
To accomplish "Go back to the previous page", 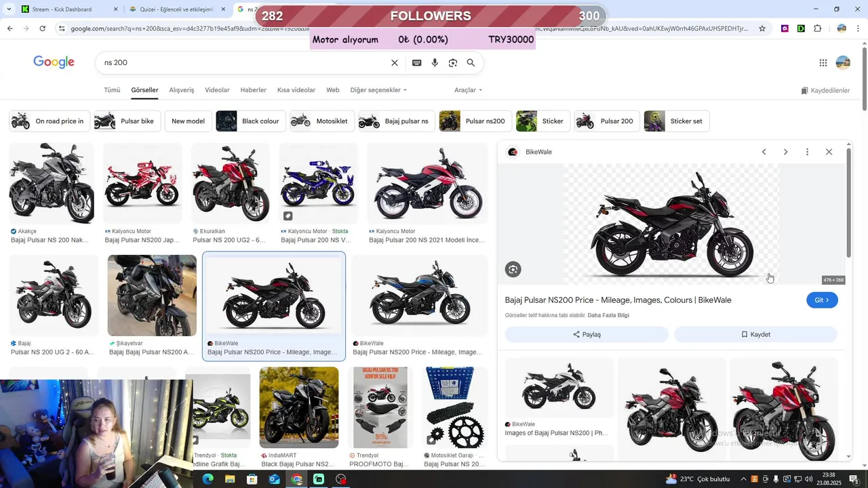I will [x=9, y=28].
